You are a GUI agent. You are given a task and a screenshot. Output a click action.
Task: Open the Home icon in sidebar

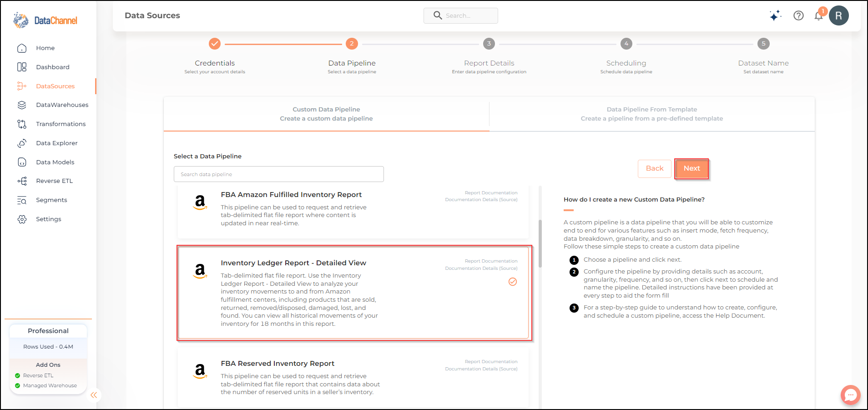point(22,48)
